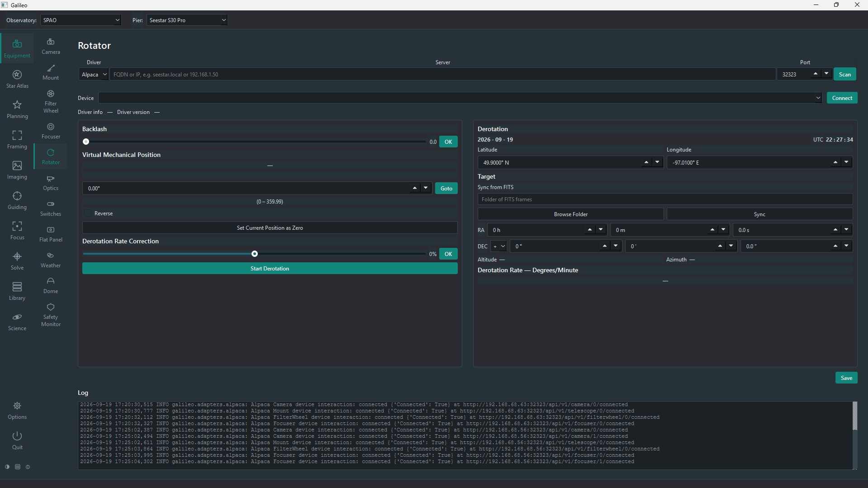Increase the Port number stepper
868x488 pixels.
tap(815, 73)
